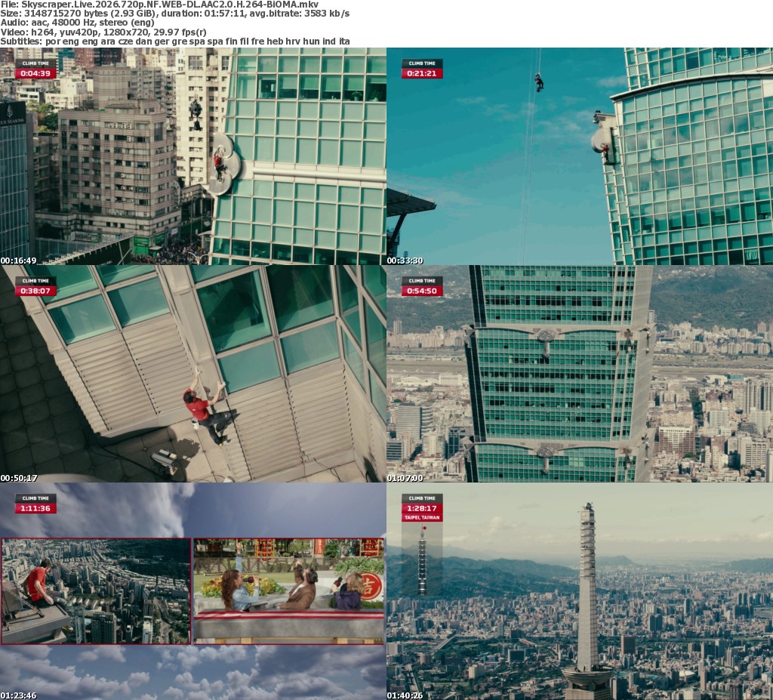Viewport: 773px width, 700px height.
Task: Open the tower midsection thumbnail at 01:07:00
Action: pos(580,373)
